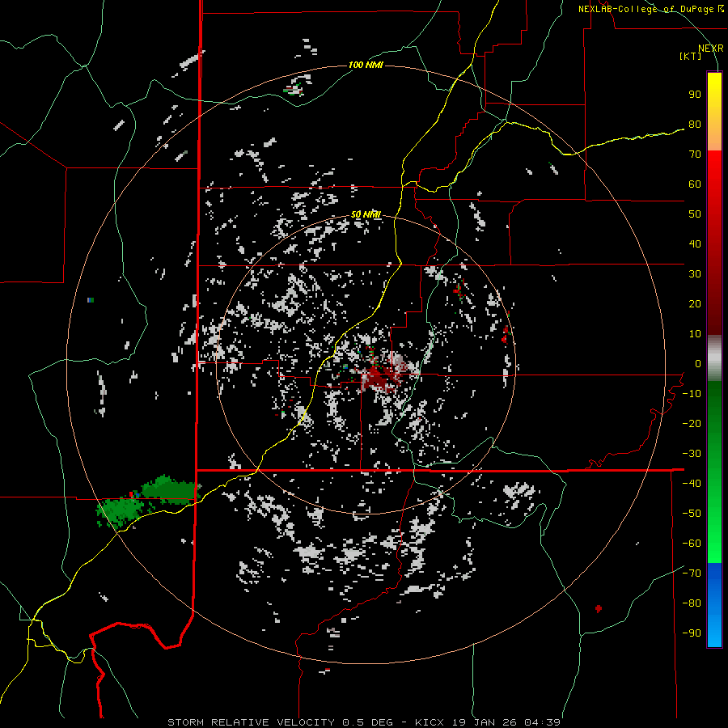Click the "NEXLAB-College of DuPage" header text
728x728 pixels.
647,9
